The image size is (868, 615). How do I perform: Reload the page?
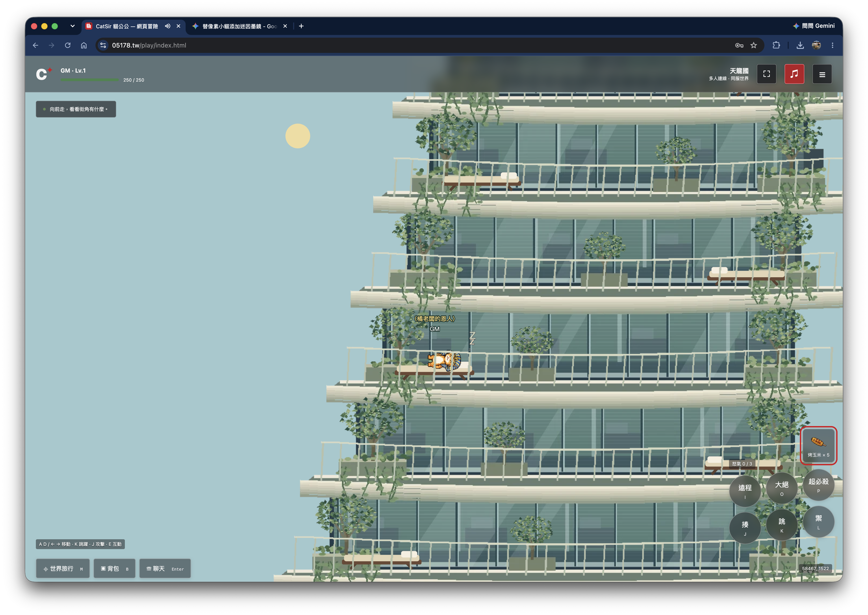pyautogui.click(x=68, y=45)
